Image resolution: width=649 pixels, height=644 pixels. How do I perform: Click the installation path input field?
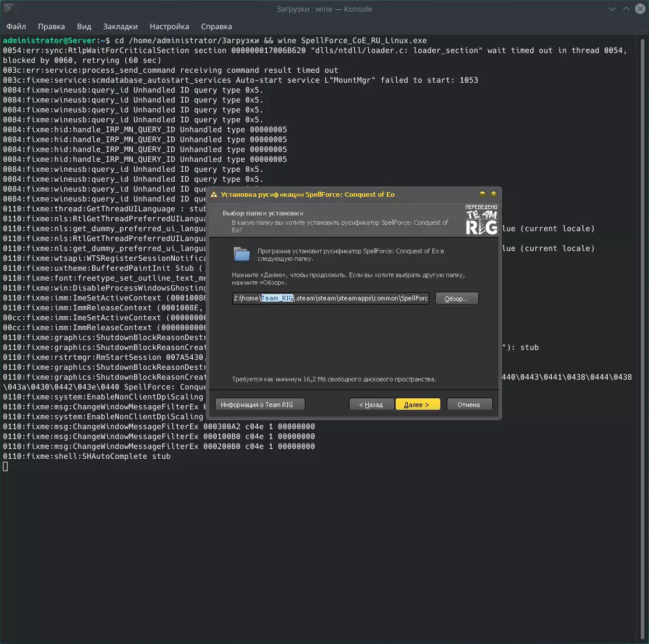pyautogui.click(x=330, y=298)
